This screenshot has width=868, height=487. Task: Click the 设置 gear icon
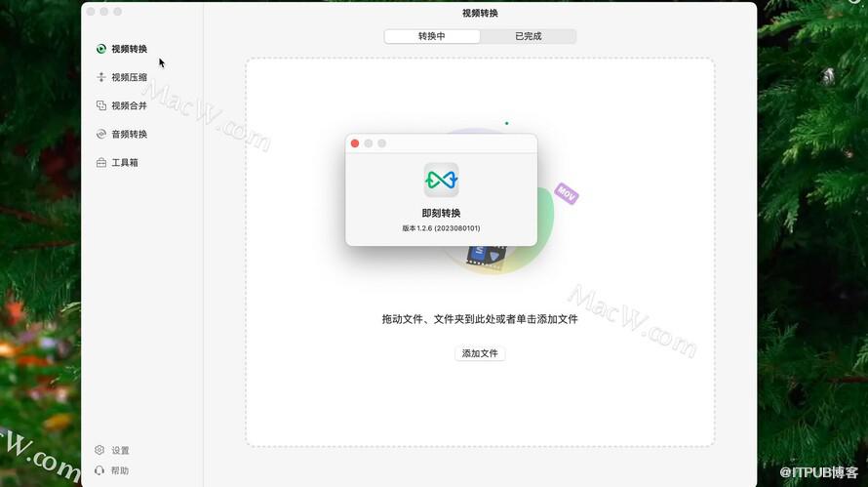[x=99, y=450]
